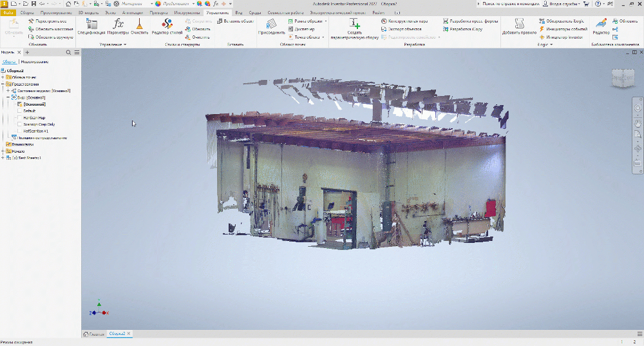This screenshot has width=644, height=346.
Task: Switch to the Инструменты ribbon tab
Action: tap(187, 13)
